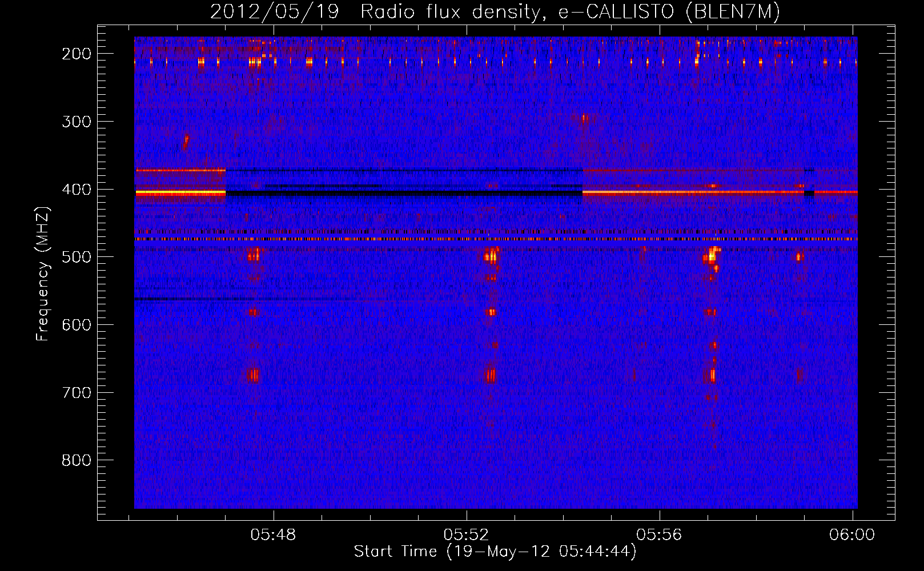924x571 pixels.
Task: Click the 800 frequency tick label
Action: point(77,460)
